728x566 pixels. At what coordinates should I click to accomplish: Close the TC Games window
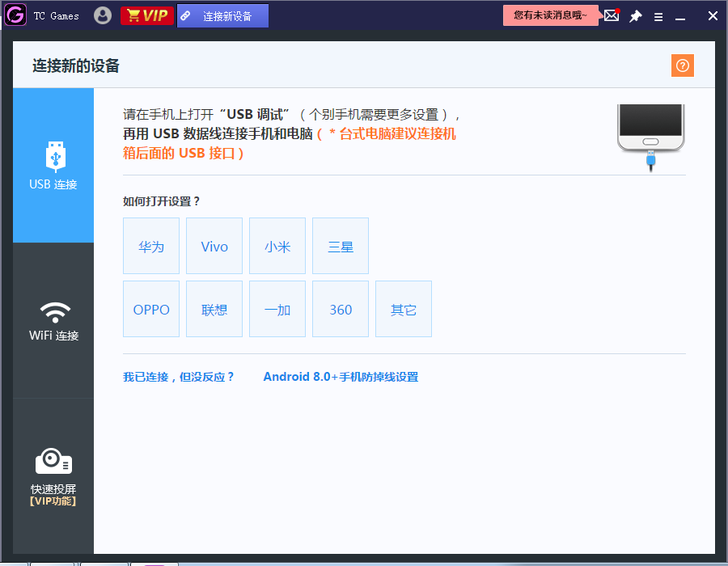(x=713, y=16)
